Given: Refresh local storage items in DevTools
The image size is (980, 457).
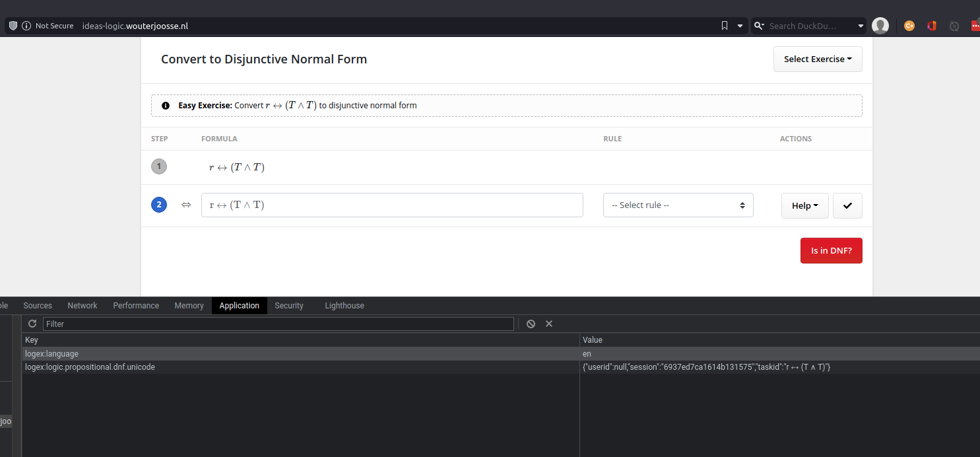Looking at the screenshot, I should pyautogui.click(x=32, y=324).
